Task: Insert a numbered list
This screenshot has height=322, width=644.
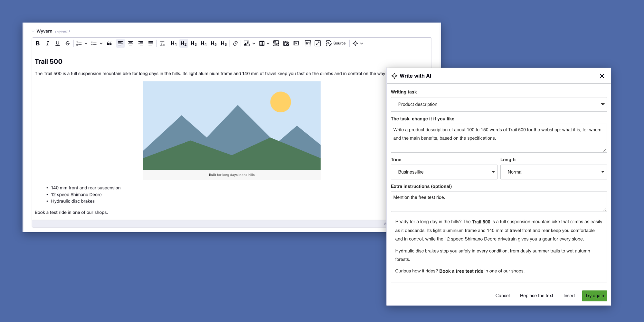Action: click(x=79, y=43)
